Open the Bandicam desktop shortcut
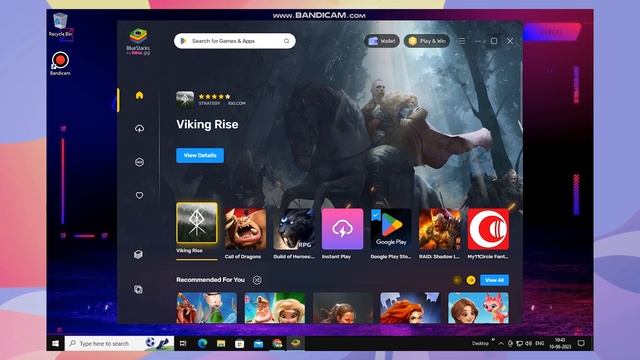 point(60,63)
